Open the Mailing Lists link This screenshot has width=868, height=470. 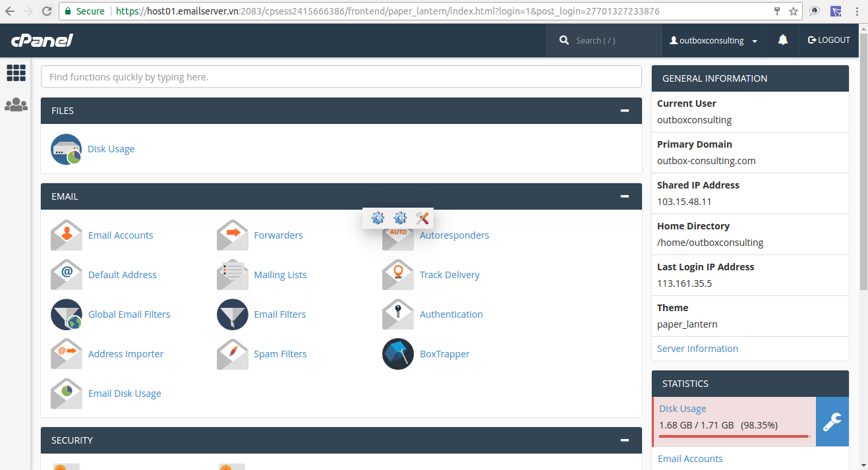coord(281,275)
